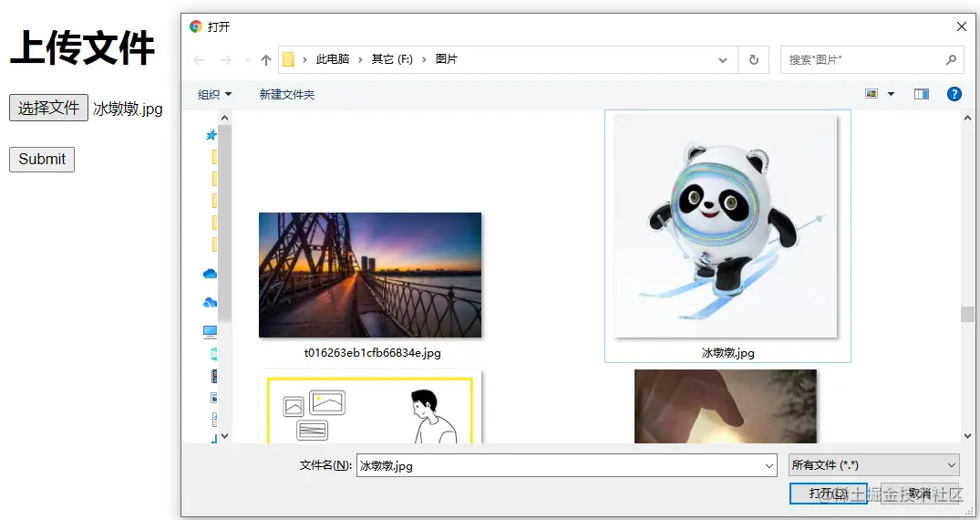This screenshot has width=980, height=520.
Task: Select the bridge sunset photo thumbnail
Action: tap(370, 275)
